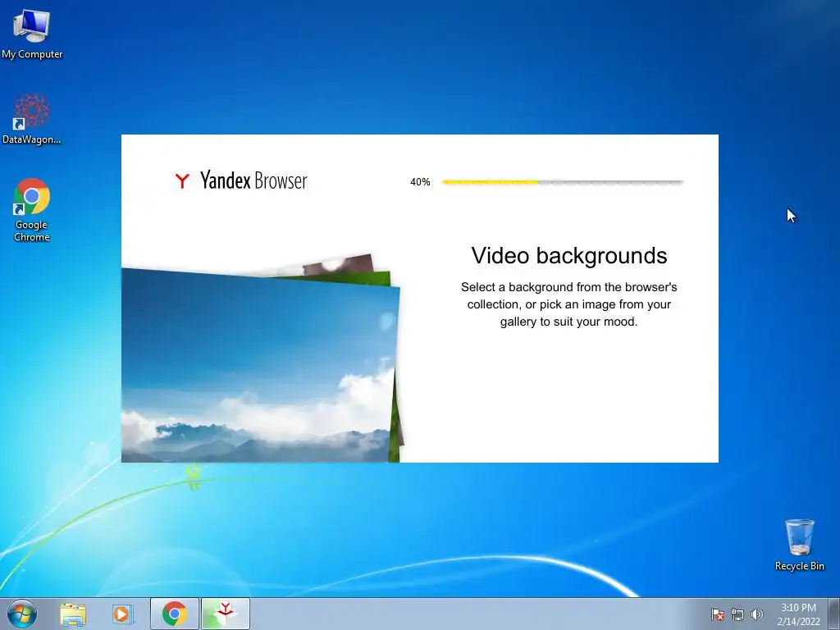The width and height of the screenshot is (840, 630).
Task: Open Windows Media Player taskbar icon
Action: pos(122,614)
